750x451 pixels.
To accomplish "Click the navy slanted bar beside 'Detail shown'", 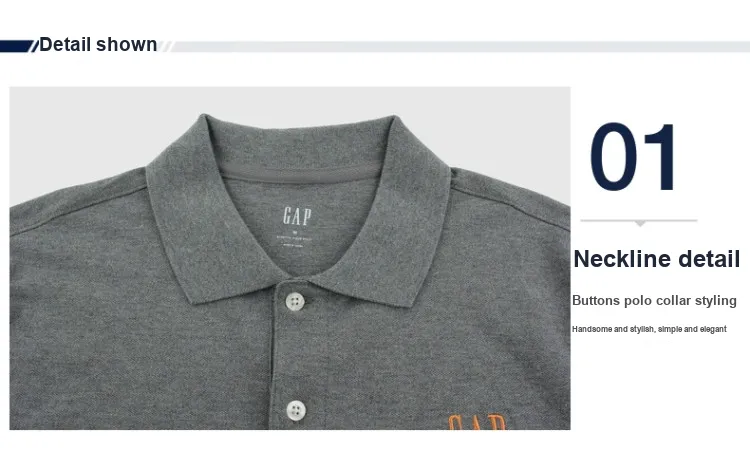I will coord(16,46).
